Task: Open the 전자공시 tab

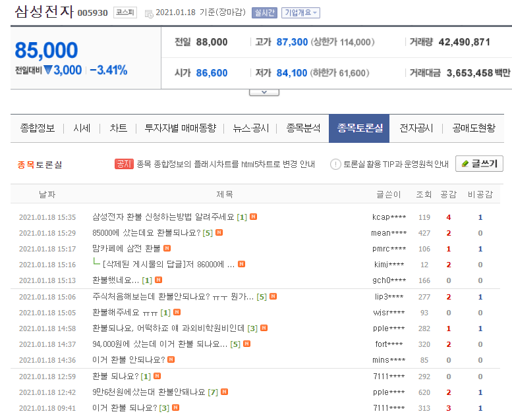Action: click(x=416, y=128)
